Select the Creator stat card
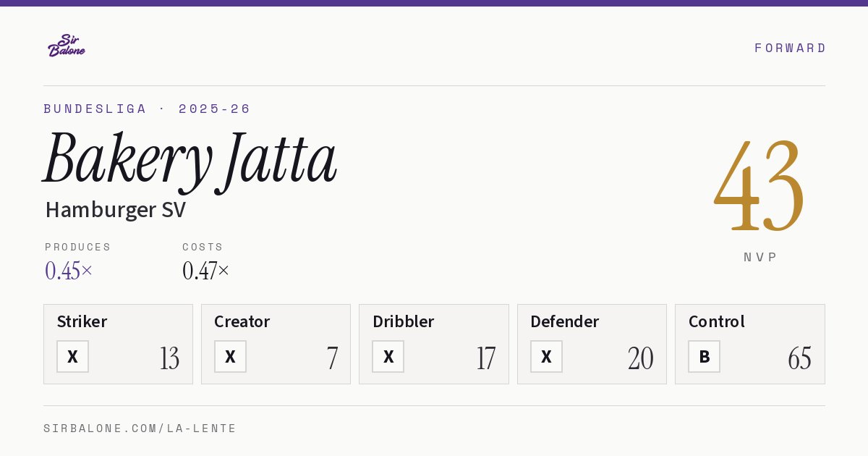This screenshot has width=868, height=456. pyautogui.click(x=276, y=344)
